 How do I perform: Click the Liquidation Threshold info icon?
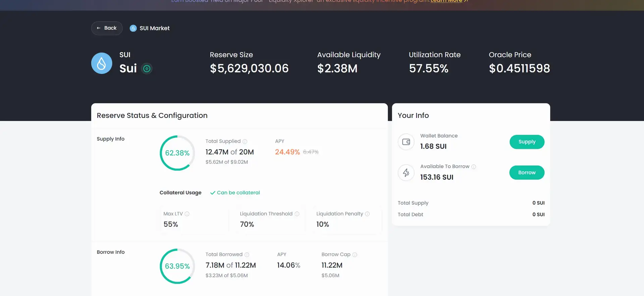[x=297, y=214]
